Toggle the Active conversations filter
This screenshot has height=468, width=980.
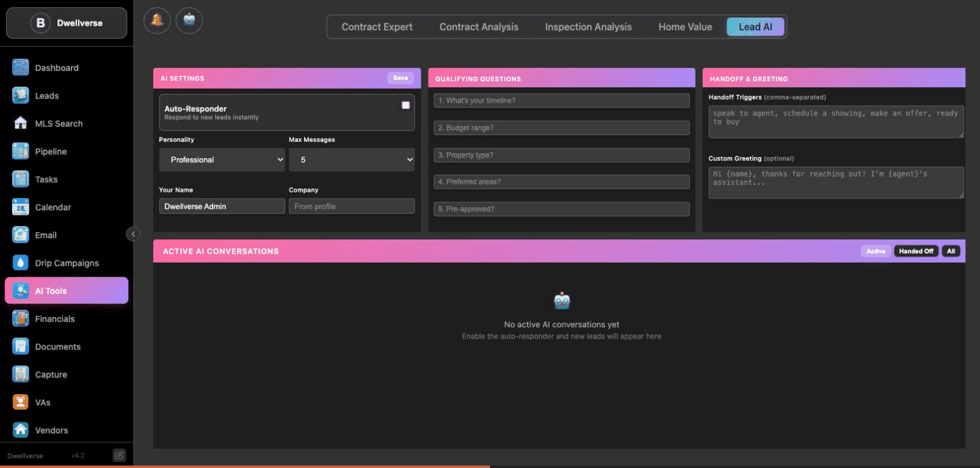pos(876,251)
